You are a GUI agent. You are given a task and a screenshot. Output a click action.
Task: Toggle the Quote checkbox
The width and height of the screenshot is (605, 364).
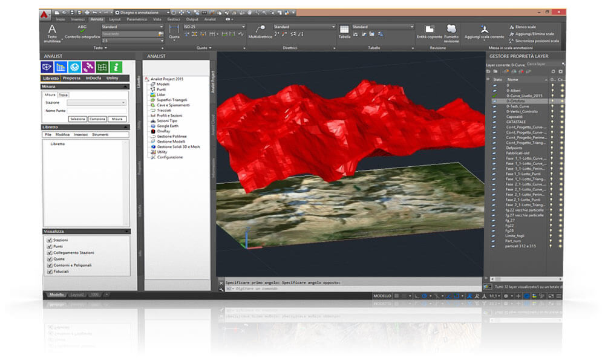pos(50,259)
